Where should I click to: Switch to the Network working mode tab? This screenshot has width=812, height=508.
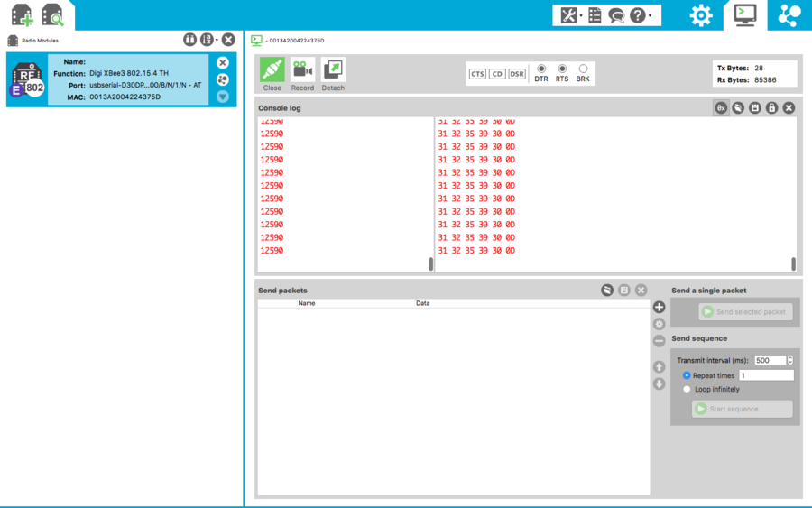(x=789, y=15)
